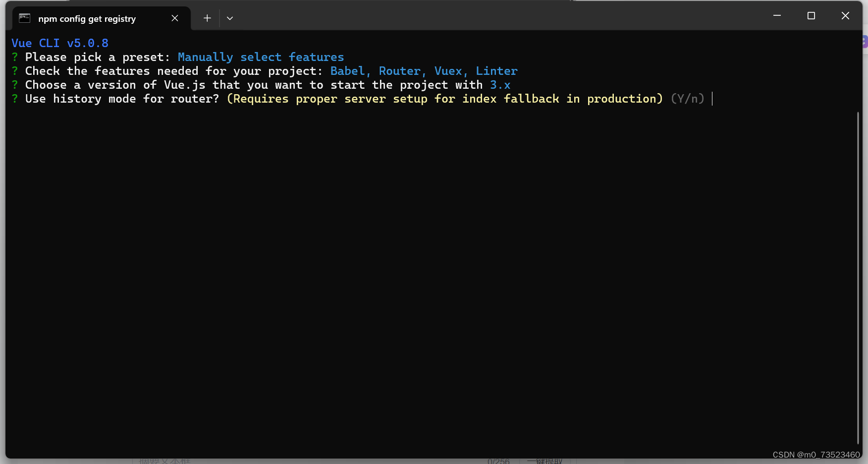The height and width of the screenshot is (464, 868).
Task: Click the green question mark before preset prompt
Action: 14,57
